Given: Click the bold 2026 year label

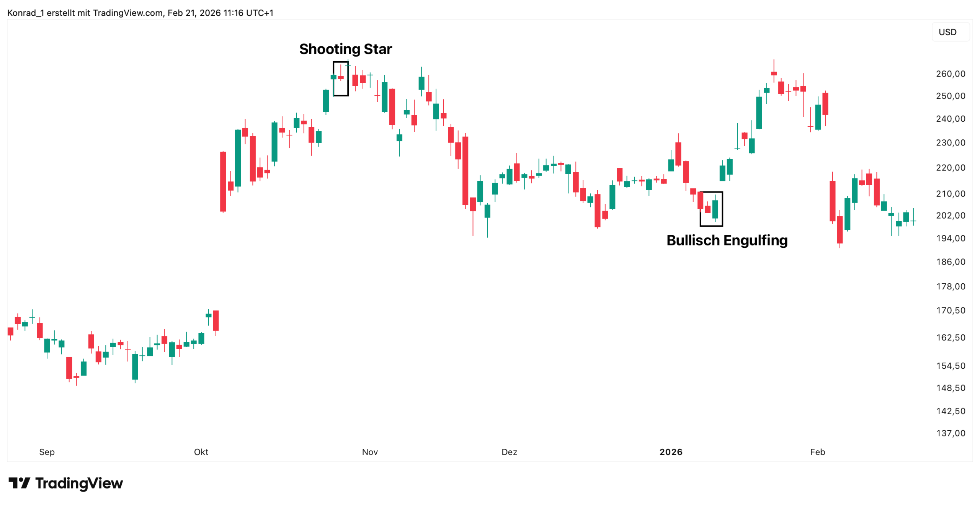Looking at the screenshot, I should point(671,452).
